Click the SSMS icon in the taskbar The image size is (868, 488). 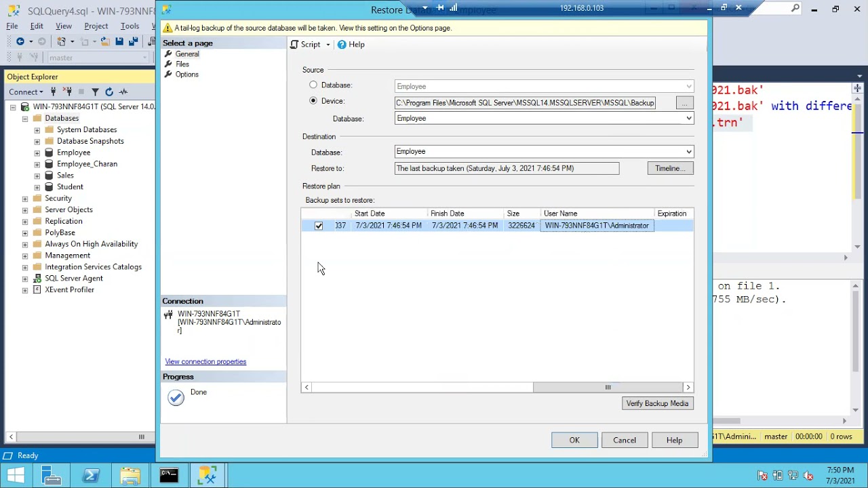(208, 476)
